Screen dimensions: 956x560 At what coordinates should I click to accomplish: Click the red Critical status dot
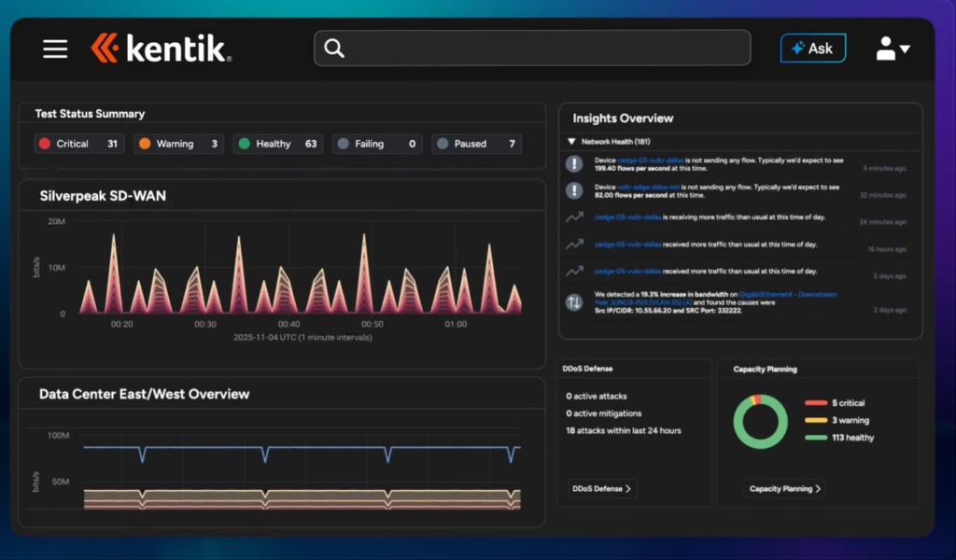coord(45,144)
